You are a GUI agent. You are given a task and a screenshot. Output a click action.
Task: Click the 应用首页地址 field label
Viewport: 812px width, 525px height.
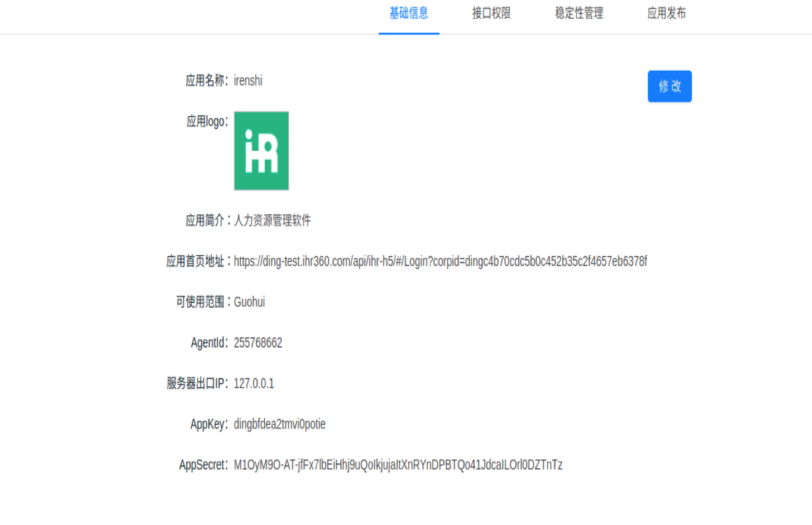point(197,261)
